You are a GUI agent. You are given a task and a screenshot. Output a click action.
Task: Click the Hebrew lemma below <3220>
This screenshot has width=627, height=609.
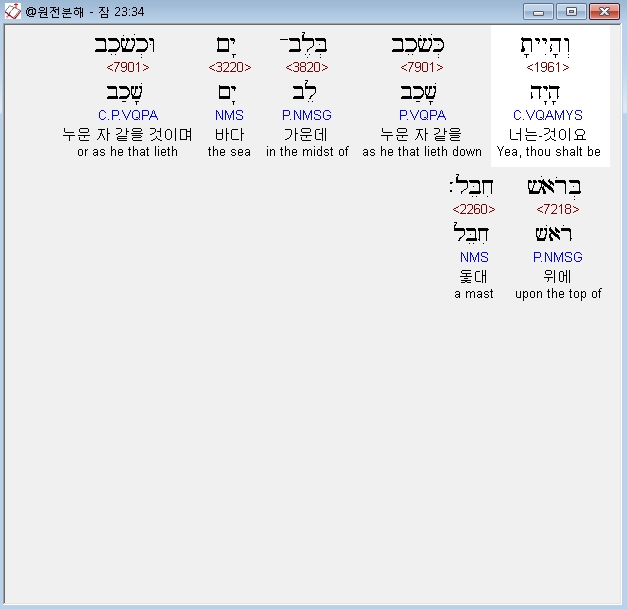(227, 93)
